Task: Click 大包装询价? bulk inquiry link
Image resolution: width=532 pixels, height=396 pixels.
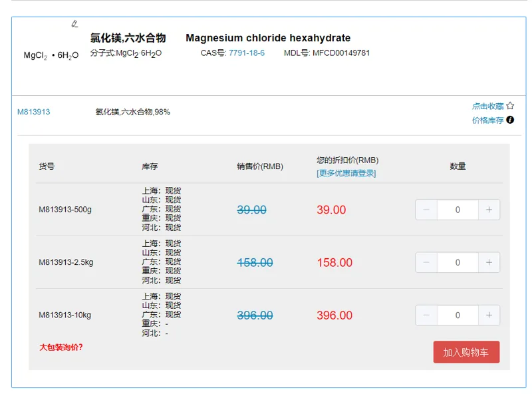Action: [61, 347]
